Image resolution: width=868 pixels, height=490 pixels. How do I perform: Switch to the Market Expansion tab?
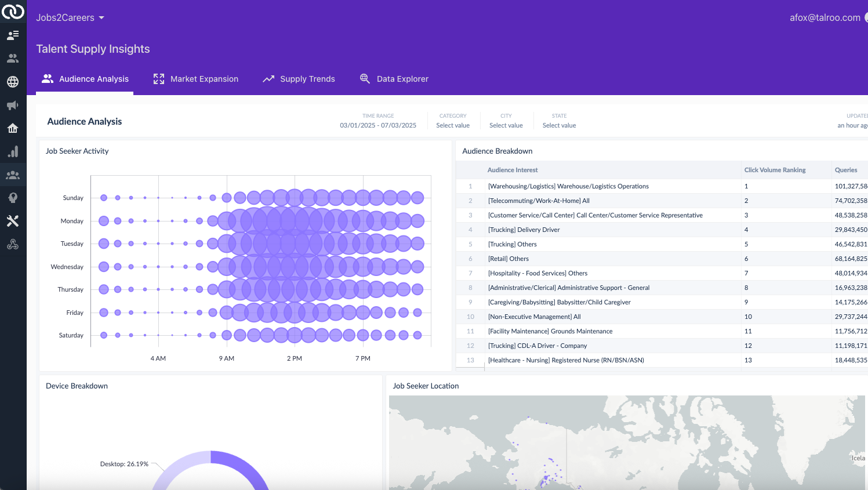point(196,79)
